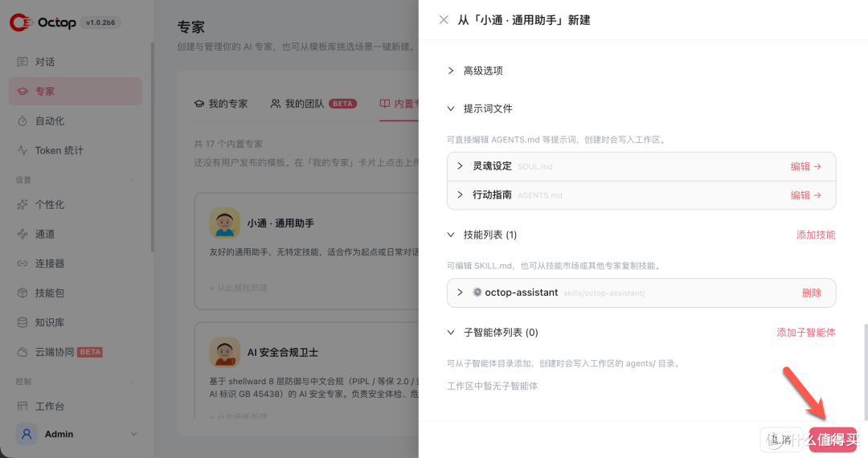This screenshot has width=868, height=458.
Task: Click the 对话 chat bubble icon
Action: pos(23,62)
